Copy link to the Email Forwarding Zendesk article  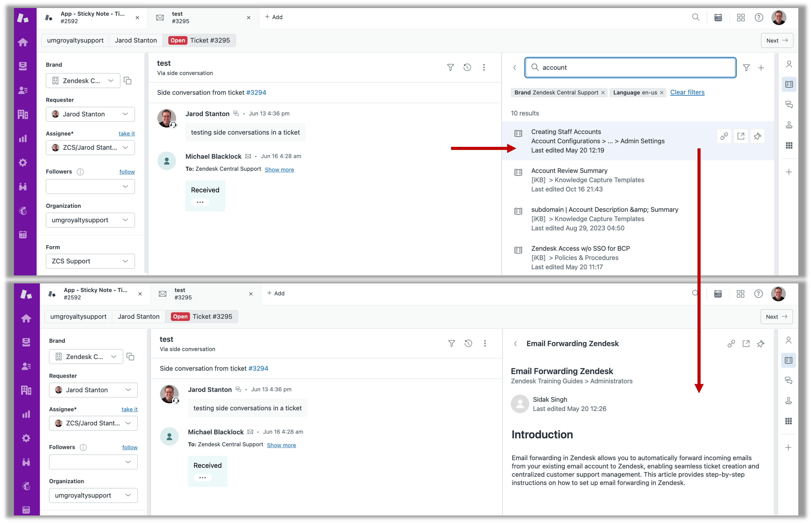point(731,344)
